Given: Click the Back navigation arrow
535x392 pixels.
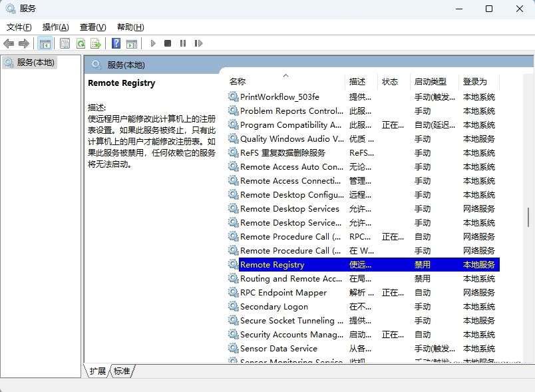Looking at the screenshot, I should coord(9,43).
